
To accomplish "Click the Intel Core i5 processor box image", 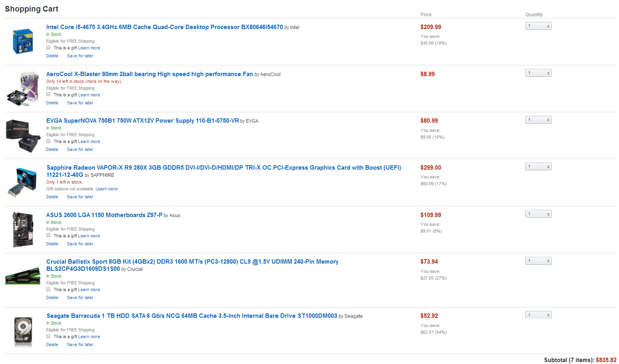I will [x=23, y=41].
